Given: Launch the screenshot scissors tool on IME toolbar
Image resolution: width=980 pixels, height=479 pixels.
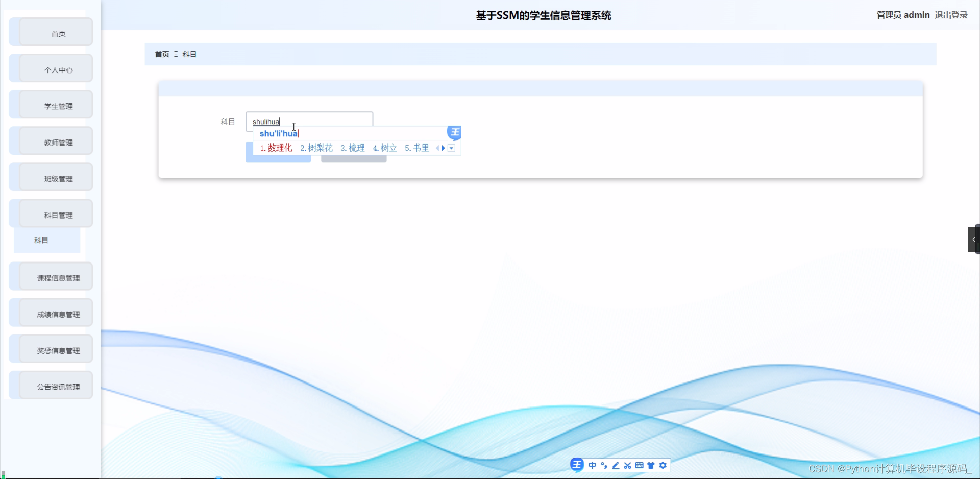Looking at the screenshot, I should (627, 465).
